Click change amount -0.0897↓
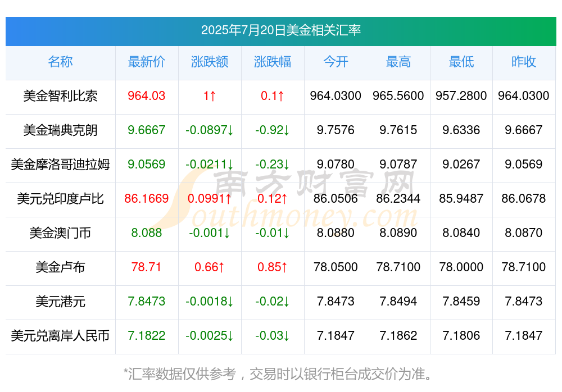The width and height of the screenshot is (562, 392). click(210, 130)
